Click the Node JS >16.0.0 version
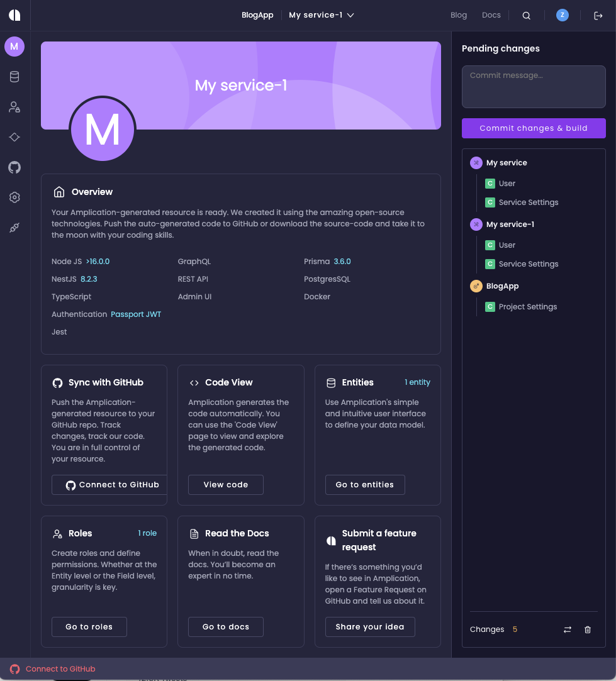 click(x=98, y=262)
